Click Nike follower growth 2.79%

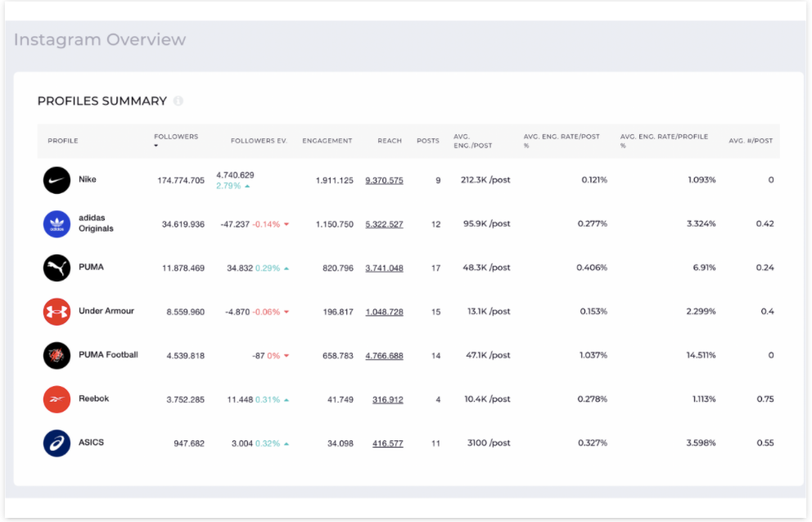(x=228, y=186)
